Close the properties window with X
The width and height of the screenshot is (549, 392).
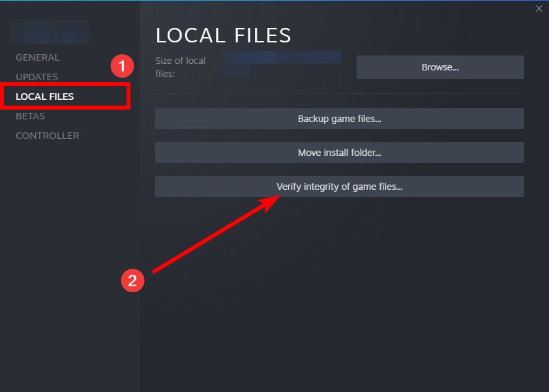click(x=539, y=8)
